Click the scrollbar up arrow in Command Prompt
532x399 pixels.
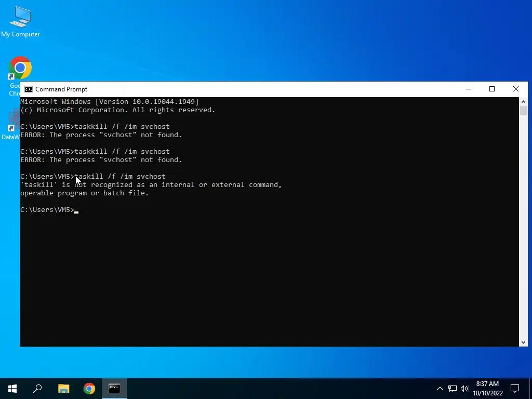tap(523, 102)
